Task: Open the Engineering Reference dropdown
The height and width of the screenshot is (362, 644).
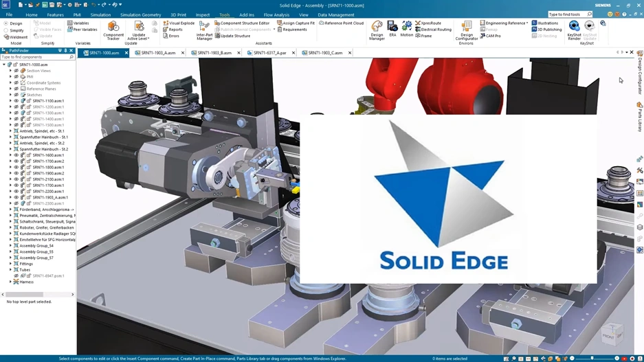Action: coord(504,23)
